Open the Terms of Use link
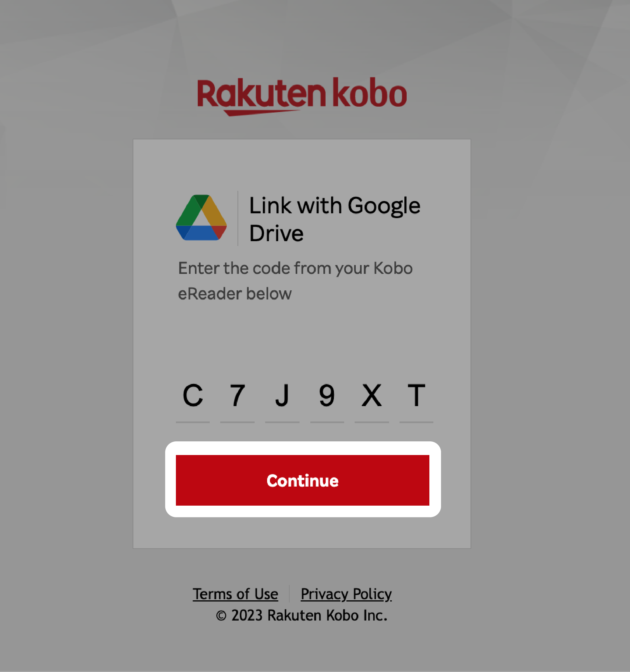The height and width of the screenshot is (672, 630). click(235, 593)
